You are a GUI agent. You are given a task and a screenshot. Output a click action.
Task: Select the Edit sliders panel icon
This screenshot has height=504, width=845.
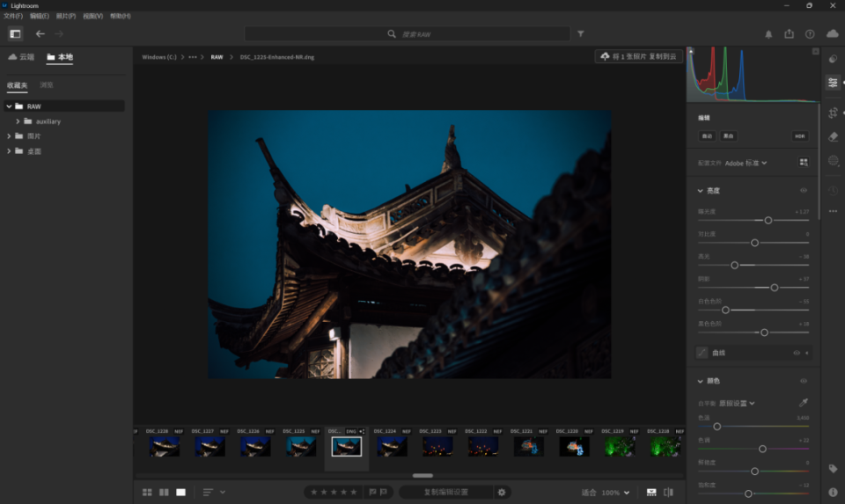click(x=834, y=83)
